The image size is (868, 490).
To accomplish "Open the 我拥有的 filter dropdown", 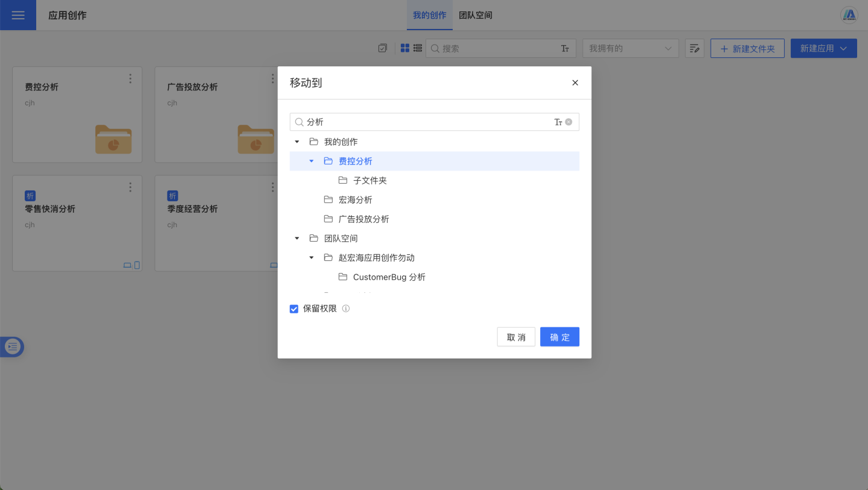I will 630,48.
